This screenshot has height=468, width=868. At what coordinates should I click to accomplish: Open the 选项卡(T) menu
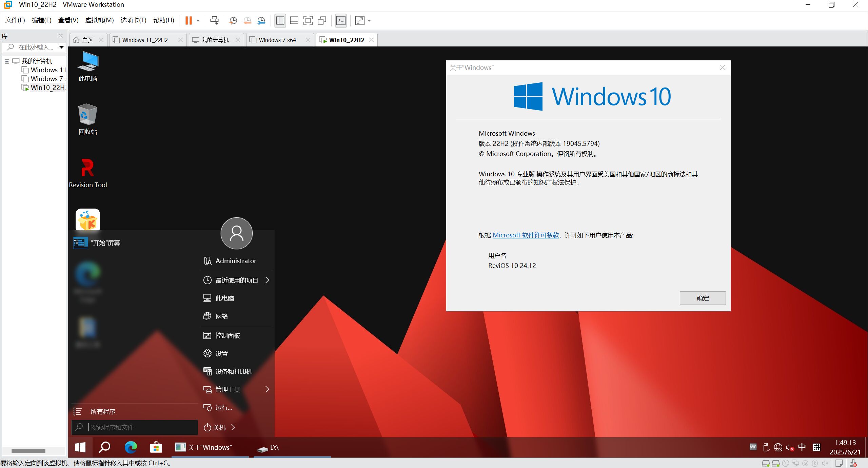click(133, 20)
